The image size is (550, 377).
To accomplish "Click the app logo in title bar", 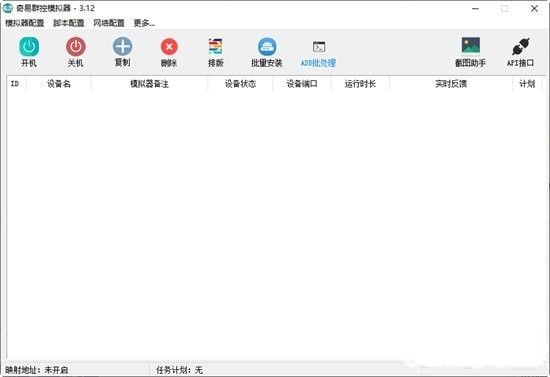I will [x=8, y=8].
